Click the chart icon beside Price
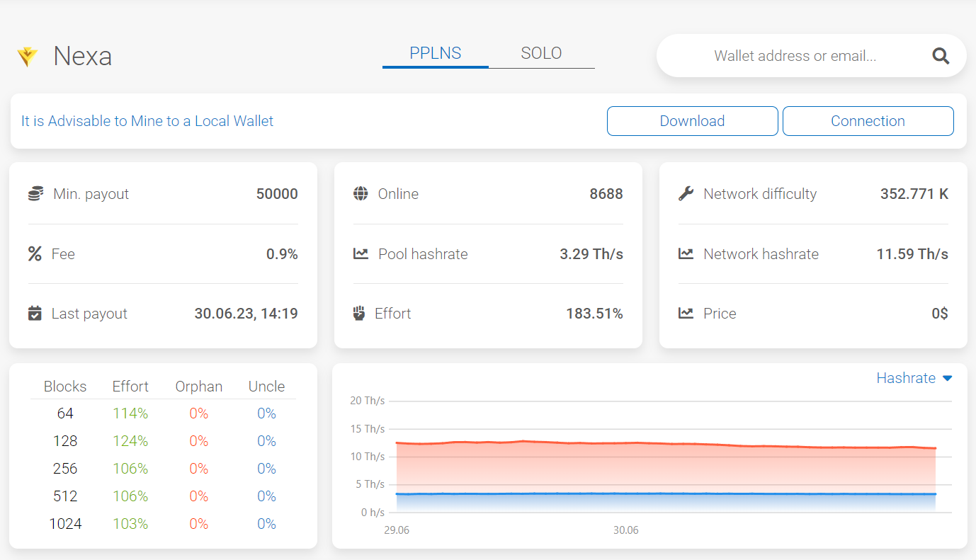Viewport: 976px width, 560px height. [685, 313]
